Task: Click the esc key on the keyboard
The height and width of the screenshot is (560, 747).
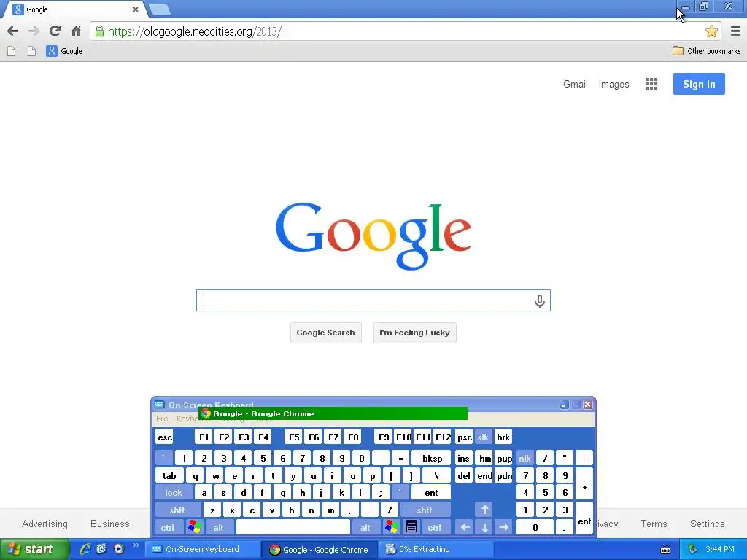Action: click(165, 437)
